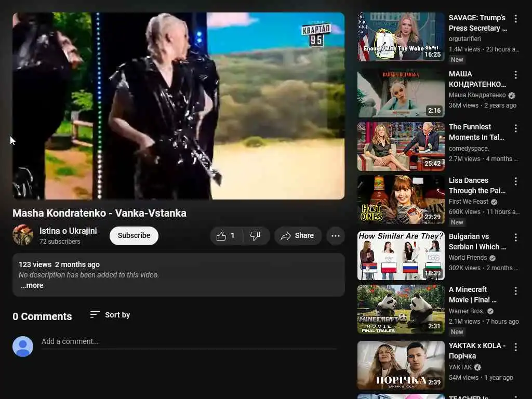532x399 pixels.
Task: Click the Istina o Ukrajini channel avatar
Action: tap(23, 235)
